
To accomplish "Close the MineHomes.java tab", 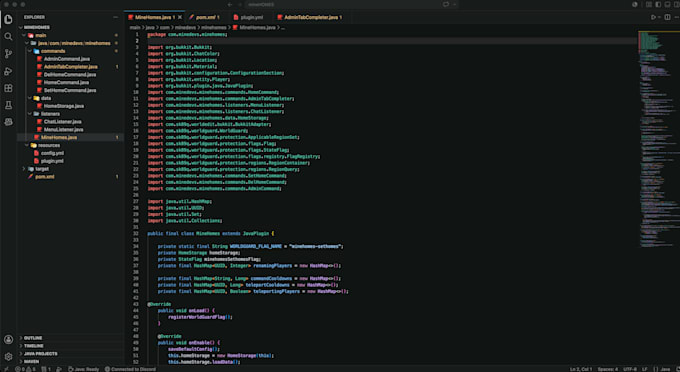I will click(x=180, y=17).
